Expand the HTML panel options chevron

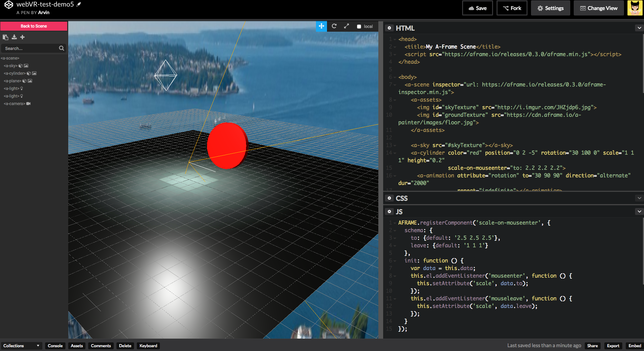pyautogui.click(x=640, y=28)
